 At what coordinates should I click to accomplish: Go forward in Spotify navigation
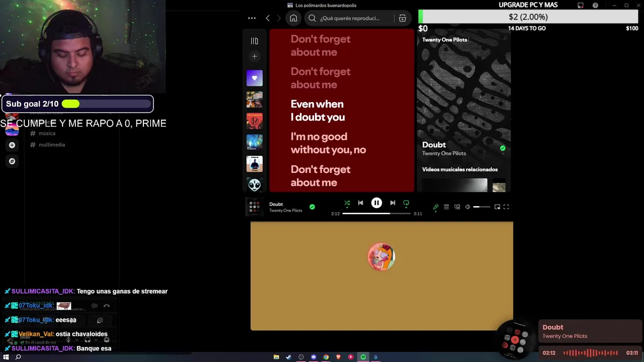point(279,18)
